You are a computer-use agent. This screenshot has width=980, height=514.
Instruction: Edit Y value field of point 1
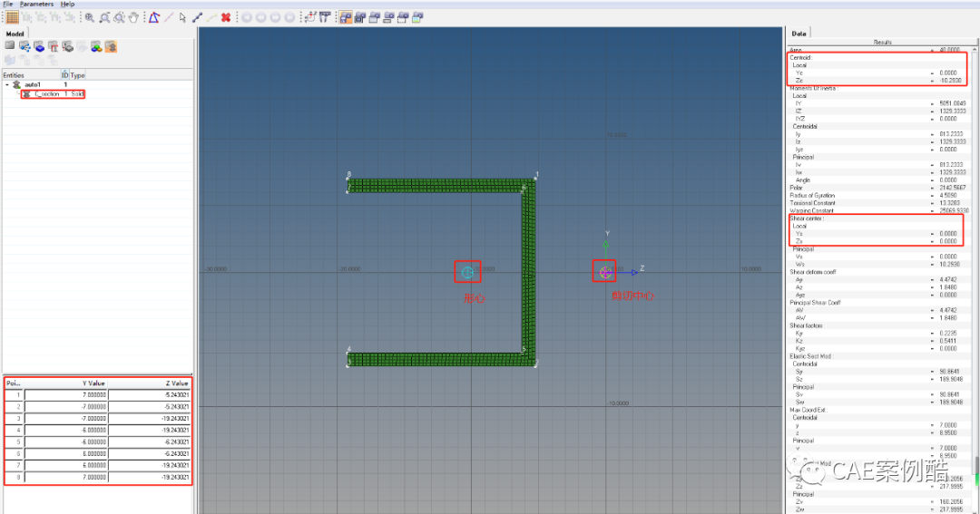click(x=66, y=394)
